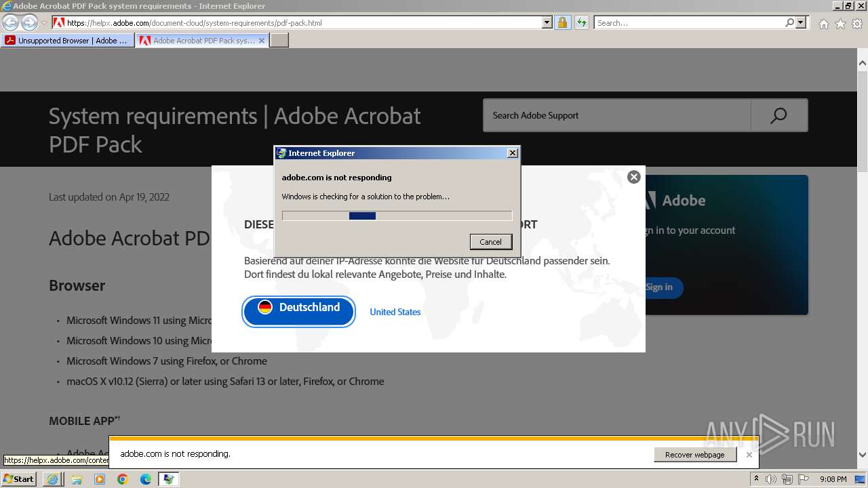Open Favorites star icon
868x488 pixels.
coord(840,24)
